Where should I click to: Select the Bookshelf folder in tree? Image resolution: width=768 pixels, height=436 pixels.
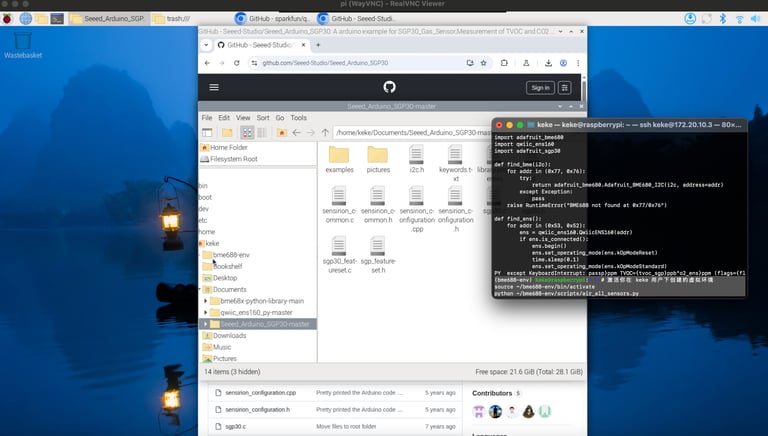[x=223, y=266]
